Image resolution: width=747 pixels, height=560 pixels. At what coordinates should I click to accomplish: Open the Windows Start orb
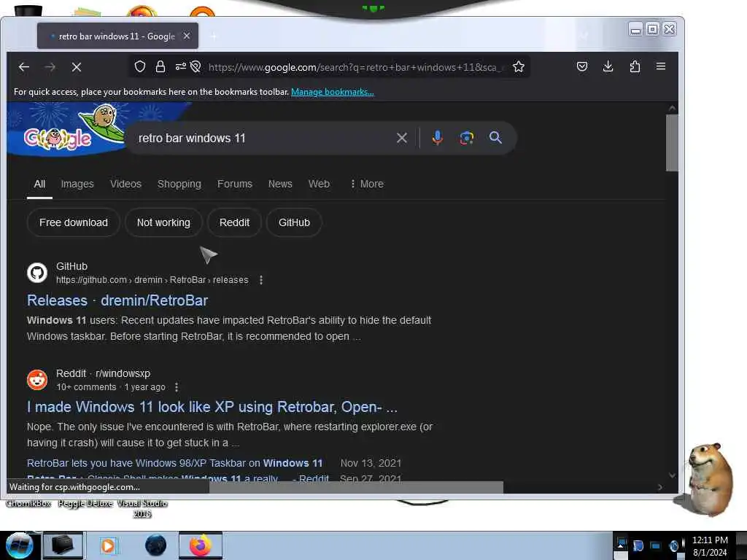19,545
